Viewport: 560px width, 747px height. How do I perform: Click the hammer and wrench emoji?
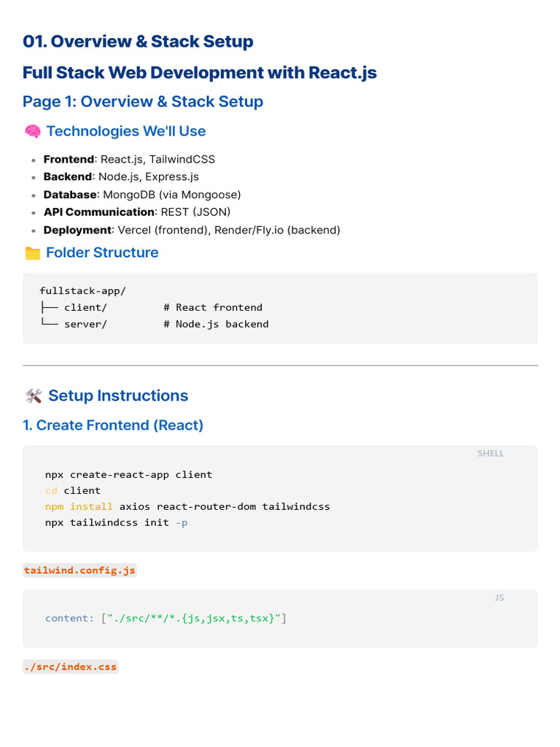click(x=33, y=396)
